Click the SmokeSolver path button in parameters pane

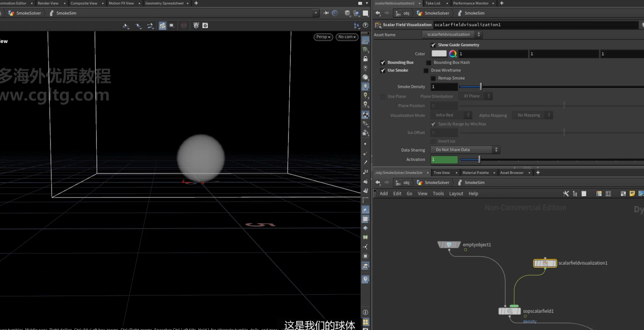pos(433,13)
